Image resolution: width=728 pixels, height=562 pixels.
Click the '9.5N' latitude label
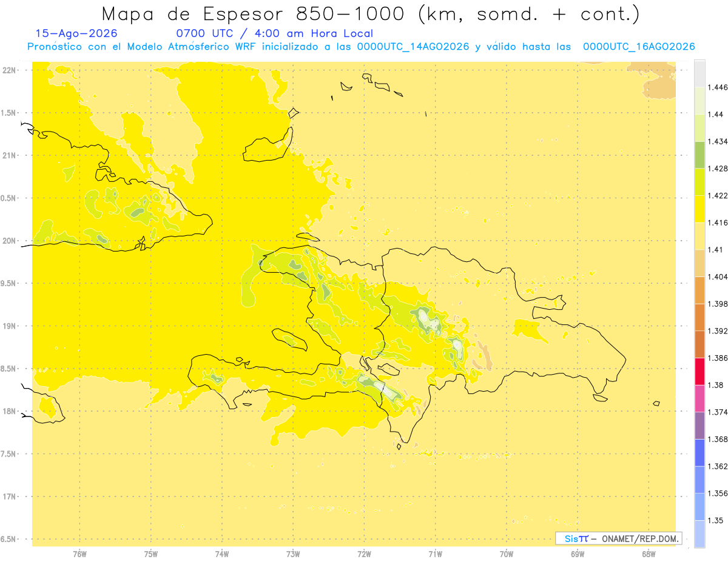pyautogui.click(x=9, y=283)
